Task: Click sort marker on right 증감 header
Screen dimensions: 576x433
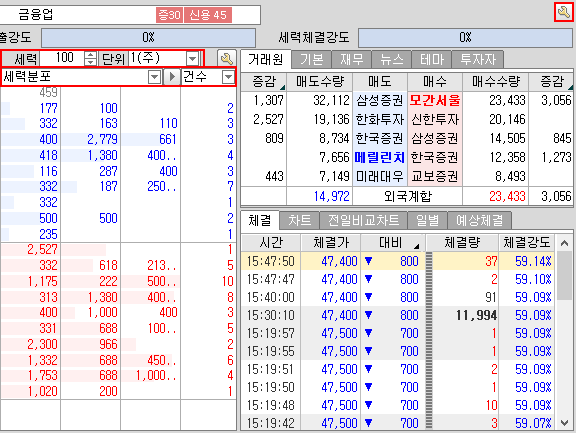Action: 570,87
